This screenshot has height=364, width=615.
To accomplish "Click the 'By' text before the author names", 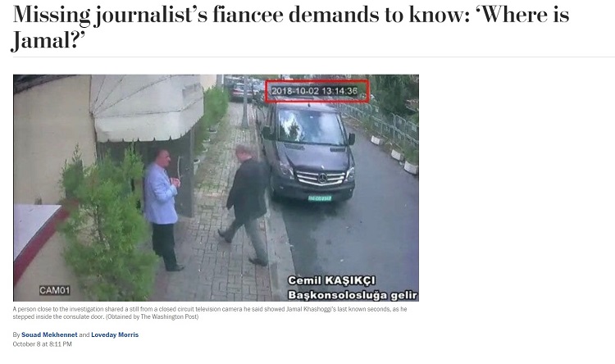I will [x=16, y=334].
